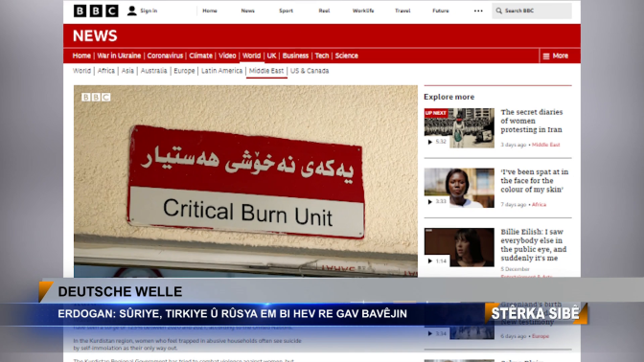Open Worklife in the top navigation
Viewport: 644px width, 362px height.
tap(363, 11)
